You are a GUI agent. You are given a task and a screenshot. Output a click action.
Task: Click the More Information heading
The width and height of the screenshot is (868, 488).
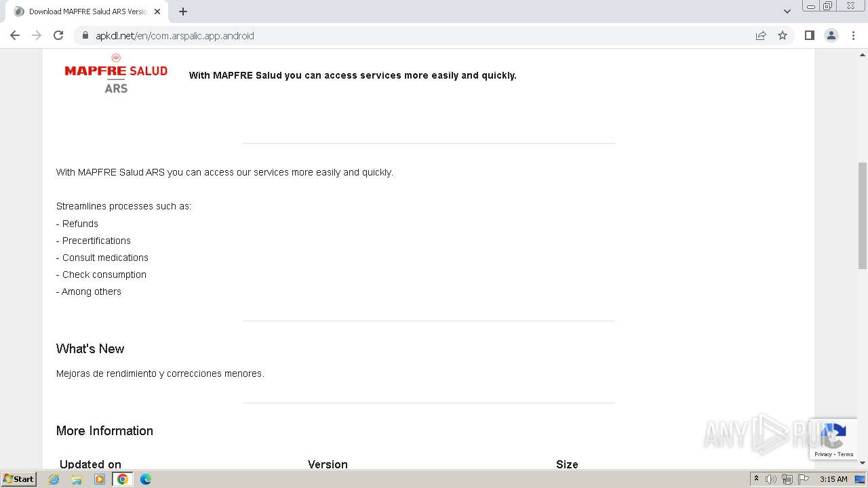pos(104,430)
